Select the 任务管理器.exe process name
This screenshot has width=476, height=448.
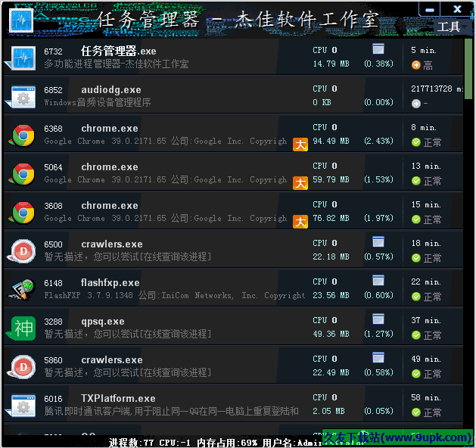pyautogui.click(x=118, y=51)
